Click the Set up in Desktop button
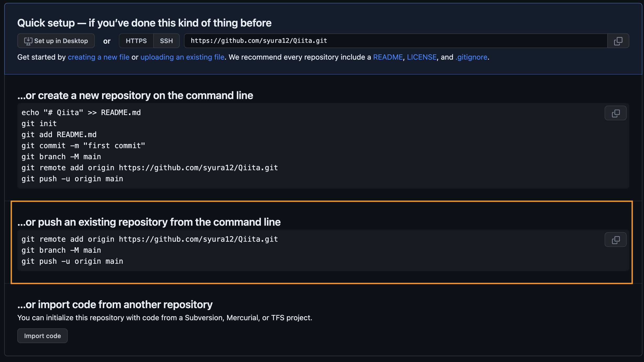Image resolution: width=644 pixels, height=362 pixels. 56,41
